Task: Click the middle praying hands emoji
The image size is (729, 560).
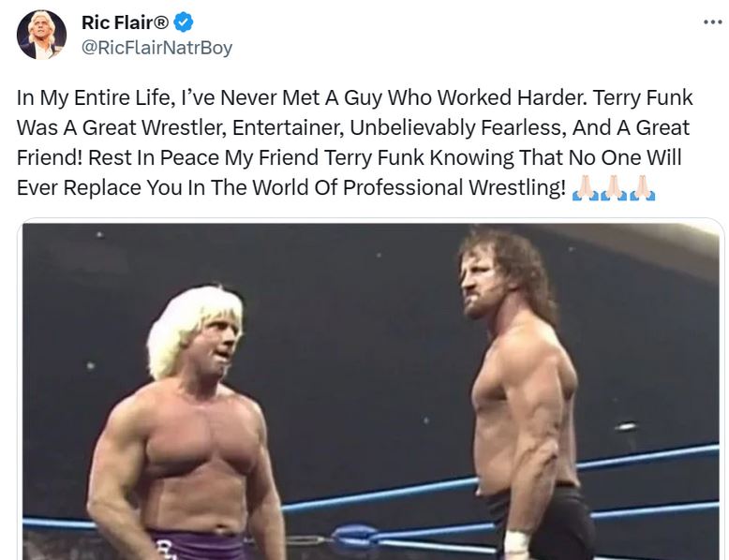Action: point(613,188)
